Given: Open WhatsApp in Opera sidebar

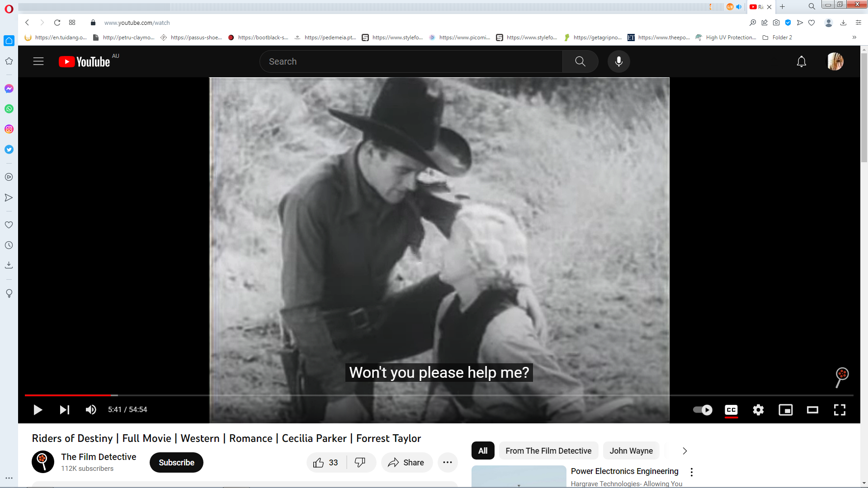Looking at the screenshot, I should click(x=9, y=109).
